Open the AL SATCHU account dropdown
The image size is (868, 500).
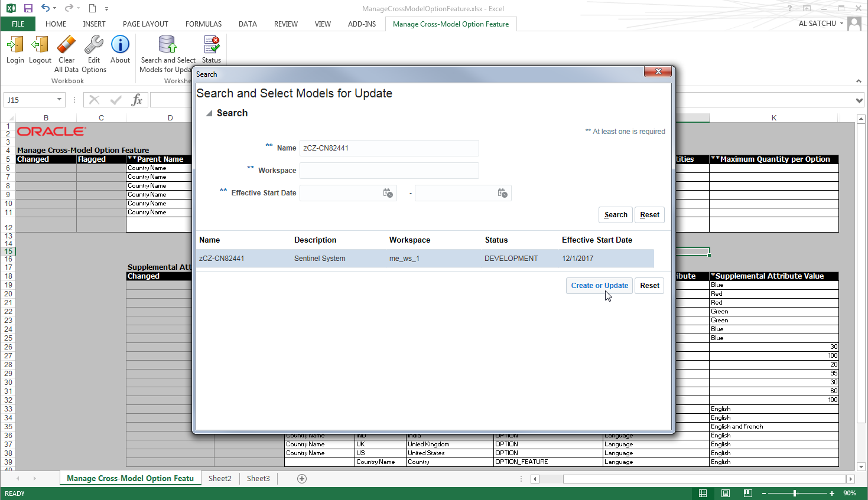(x=841, y=24)
